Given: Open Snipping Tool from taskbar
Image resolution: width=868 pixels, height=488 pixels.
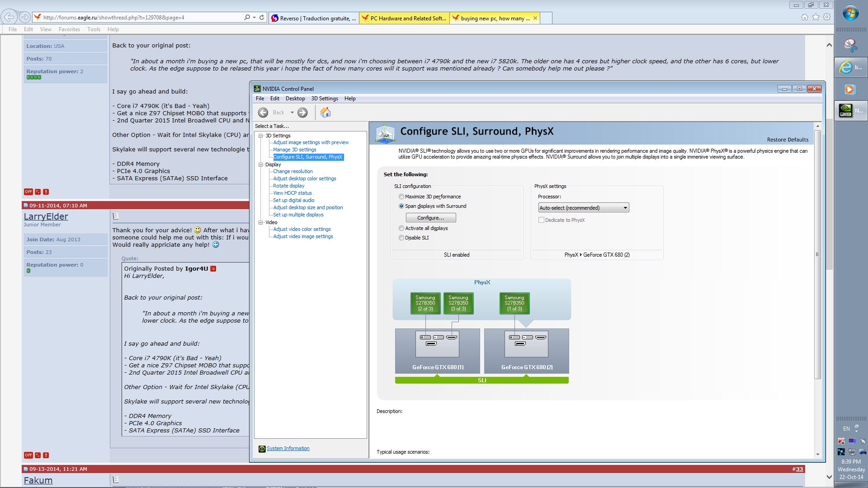Looking at the screenshot, I should pos(851,45).
